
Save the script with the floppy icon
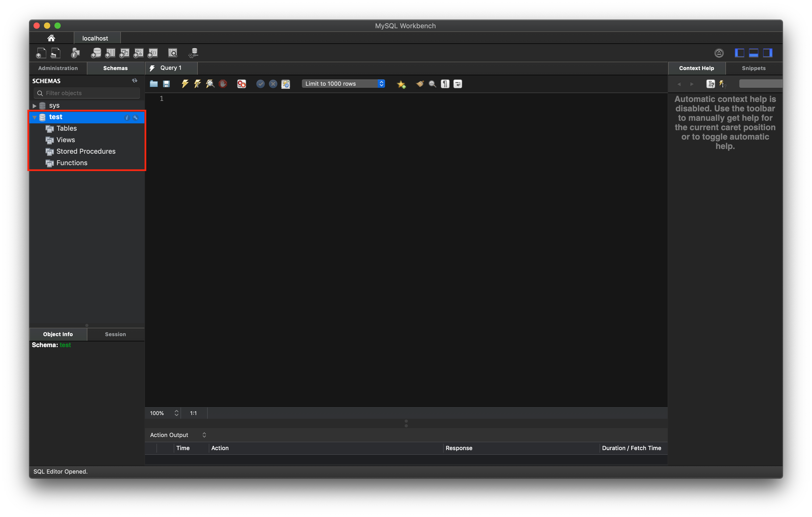click(x=166, y=84)
